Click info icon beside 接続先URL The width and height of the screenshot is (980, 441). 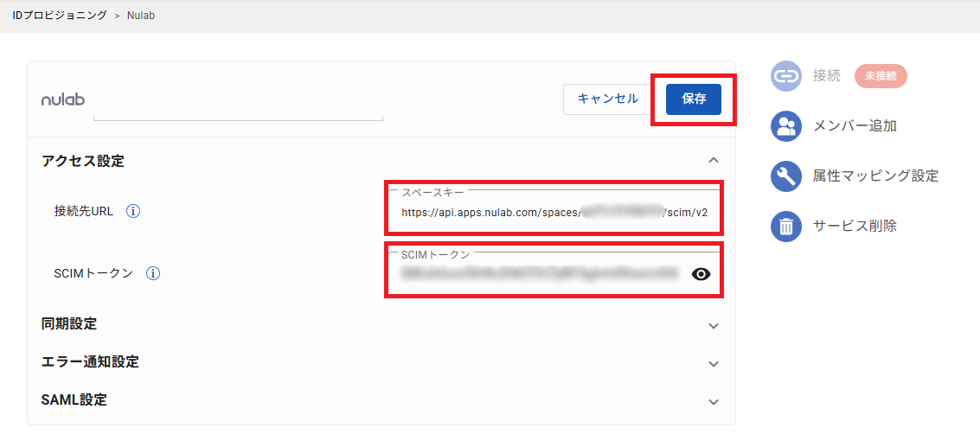[133, 211]
